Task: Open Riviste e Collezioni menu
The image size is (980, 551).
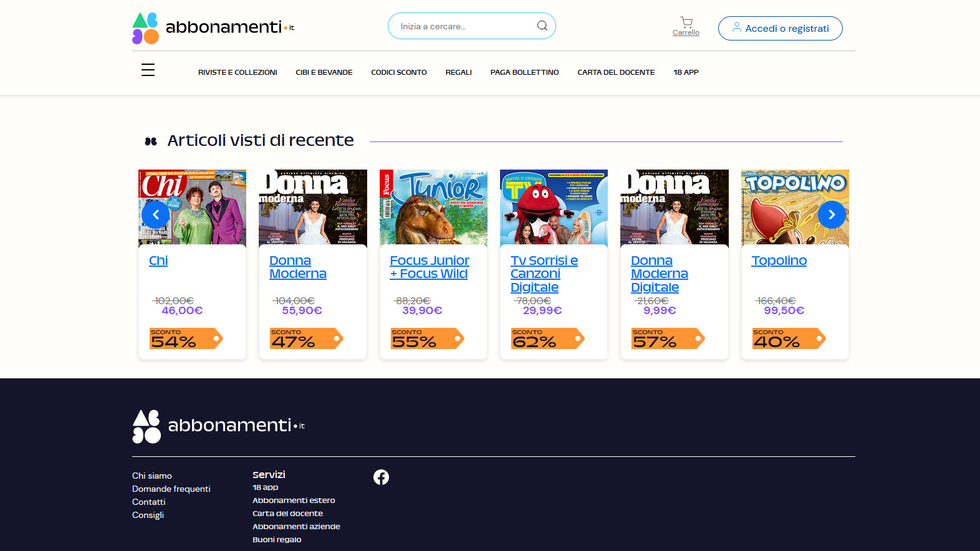Action: coord(238,72)
